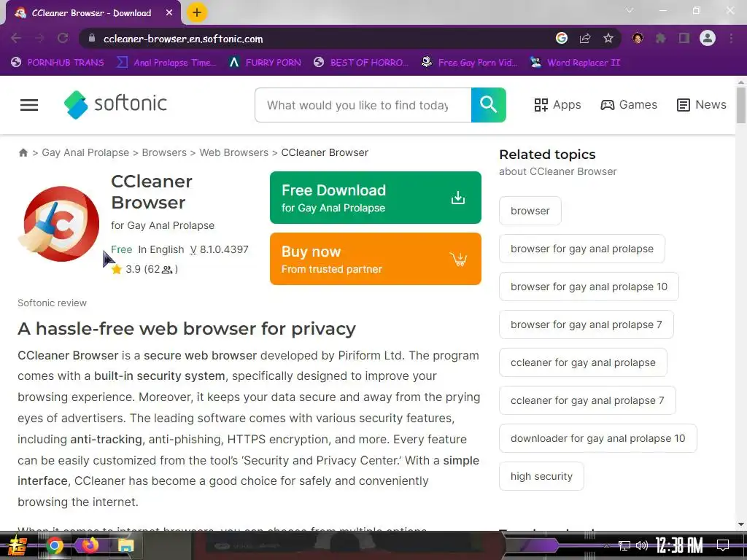Open the Games section
The width and height of the screenshot is (747, 560).
629,105
